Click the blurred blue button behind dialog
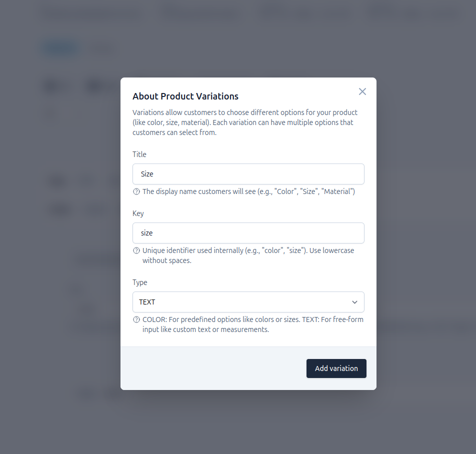This screenshot has height=454, width=476. [60, 48]
